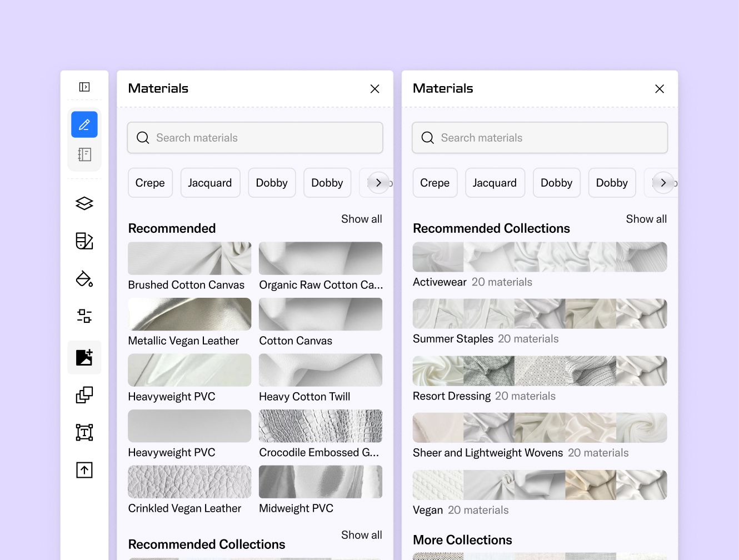Choose Metallic Vegan Leather swatch
The width and height of the screenshot is (739, 560).
(189, 314)
